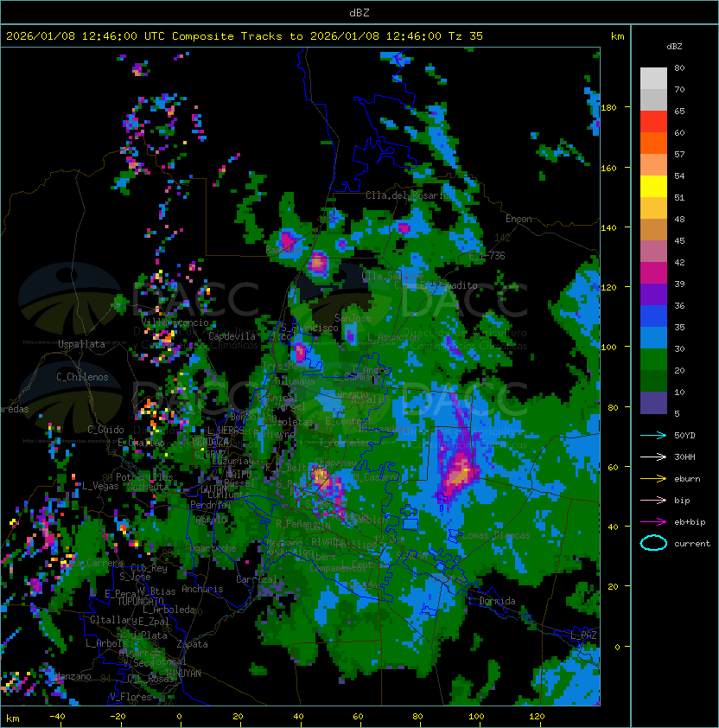Click the 'L_Vegas' place label
Screen dimensions: 719x728
click(100, 486)
